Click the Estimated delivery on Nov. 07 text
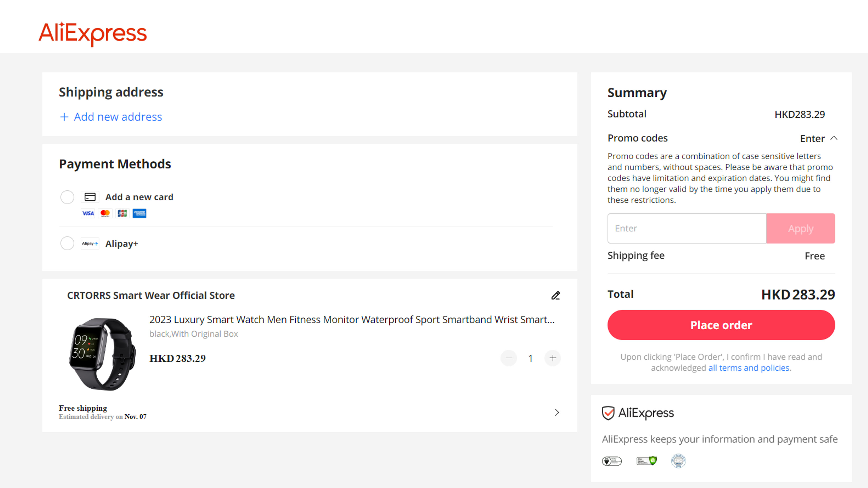Viewport: 868px width, 488px height. pos(102,417)
